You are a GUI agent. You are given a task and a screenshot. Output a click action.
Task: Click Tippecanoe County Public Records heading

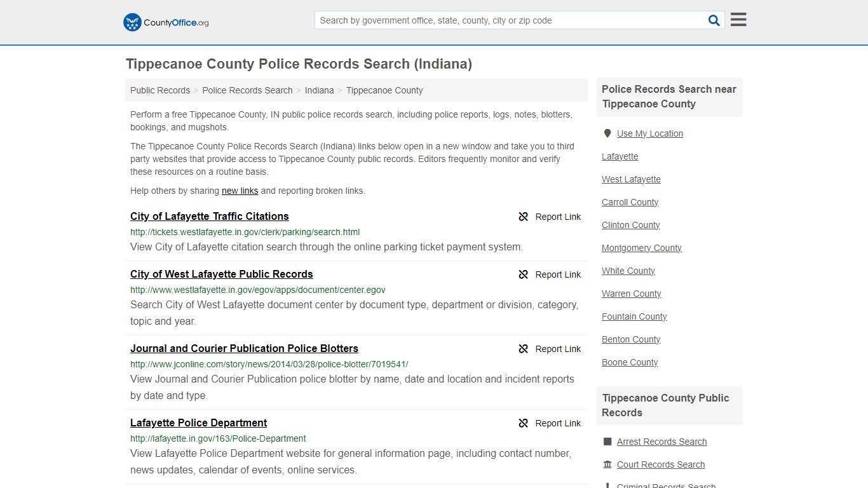tap(665, 405)
